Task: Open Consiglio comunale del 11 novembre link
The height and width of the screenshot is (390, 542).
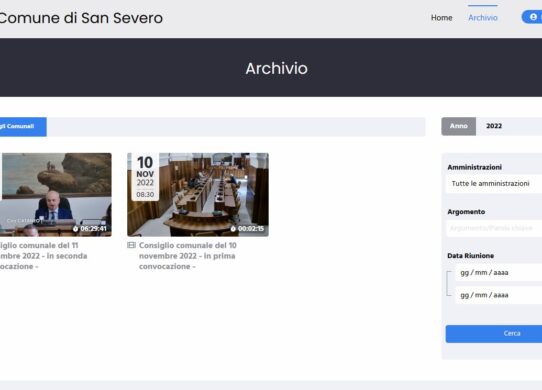Action: [x=43, y=256]
